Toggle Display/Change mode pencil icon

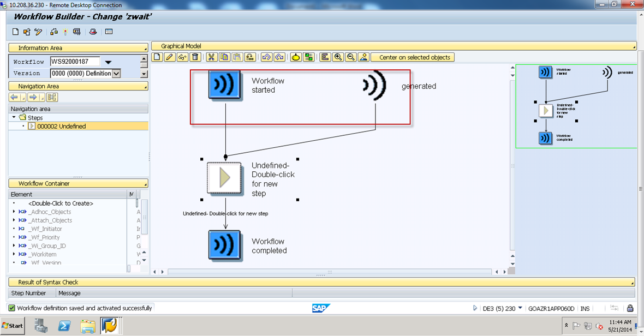pos(38,32)
